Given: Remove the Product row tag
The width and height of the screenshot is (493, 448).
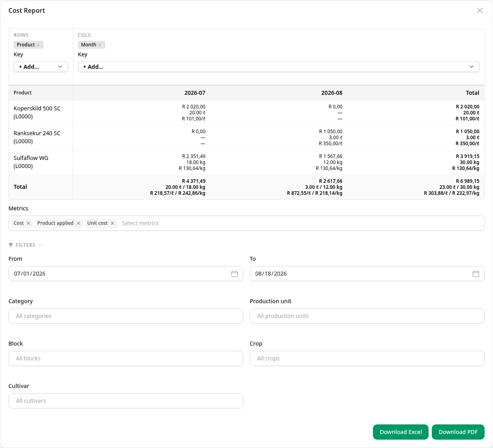Looking at the screenshot, I should coord(38,45).
